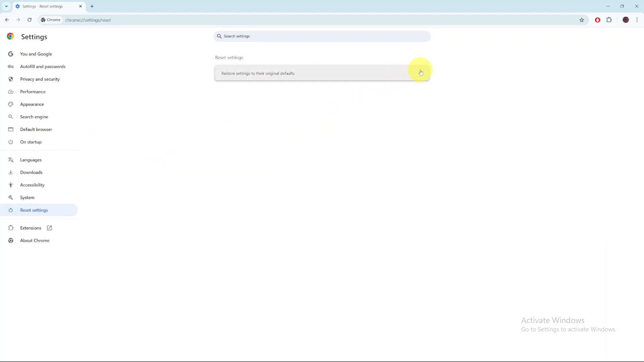644x362 pixels.
Task: Click the Accessibility person icon
Action: pyautogui.click(x=11, y=185)
